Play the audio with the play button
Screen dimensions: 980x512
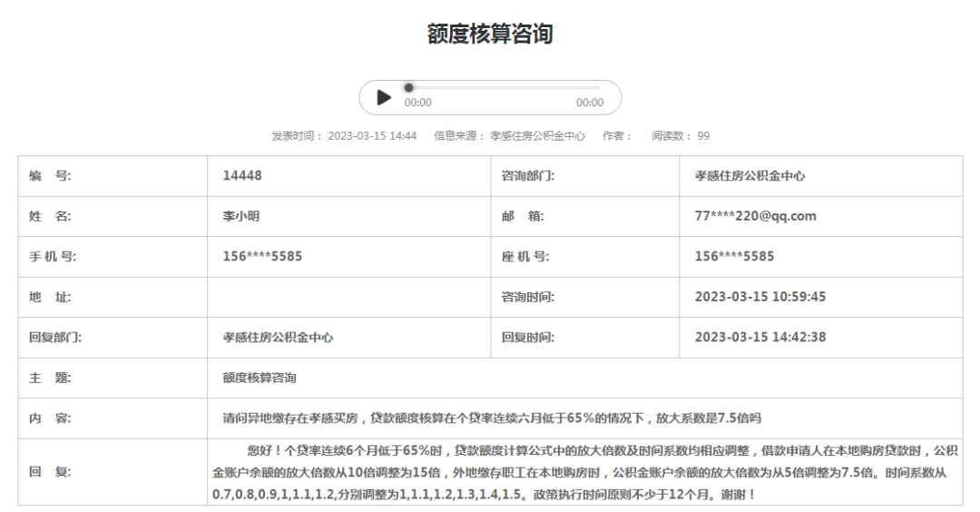pos(384,97)
